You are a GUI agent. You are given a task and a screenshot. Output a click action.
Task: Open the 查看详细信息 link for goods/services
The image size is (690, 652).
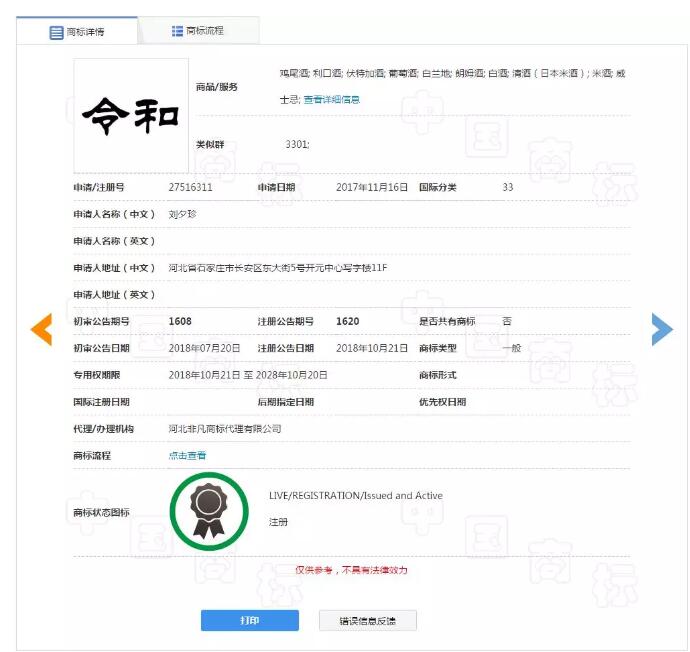click(331, 99)
